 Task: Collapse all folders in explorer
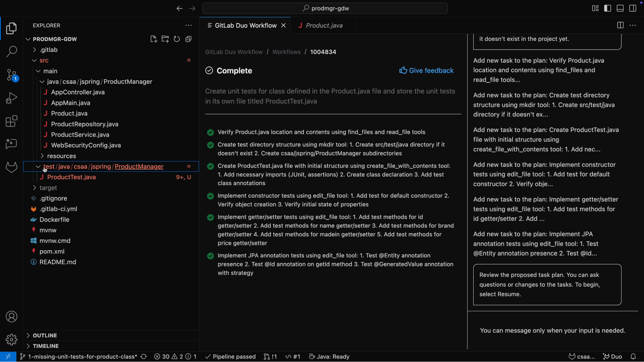pyautogui.click(x=188, y=39)
